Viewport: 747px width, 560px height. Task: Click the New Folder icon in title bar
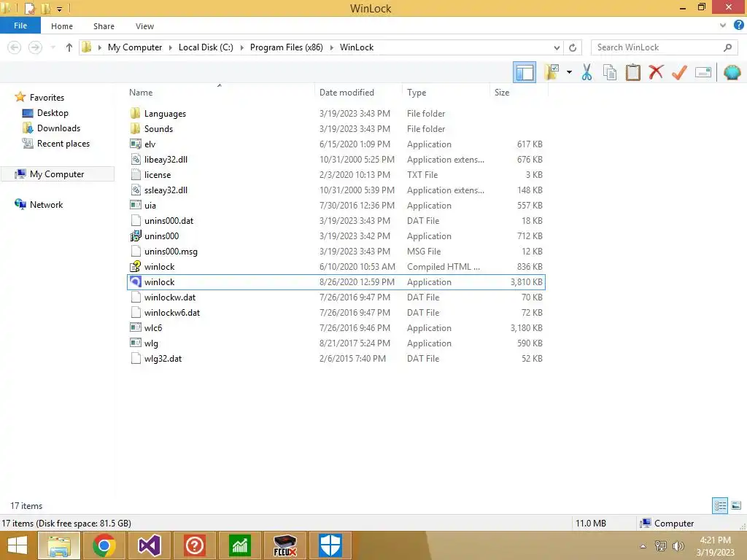pyautogui.click(x=45, y=8)
